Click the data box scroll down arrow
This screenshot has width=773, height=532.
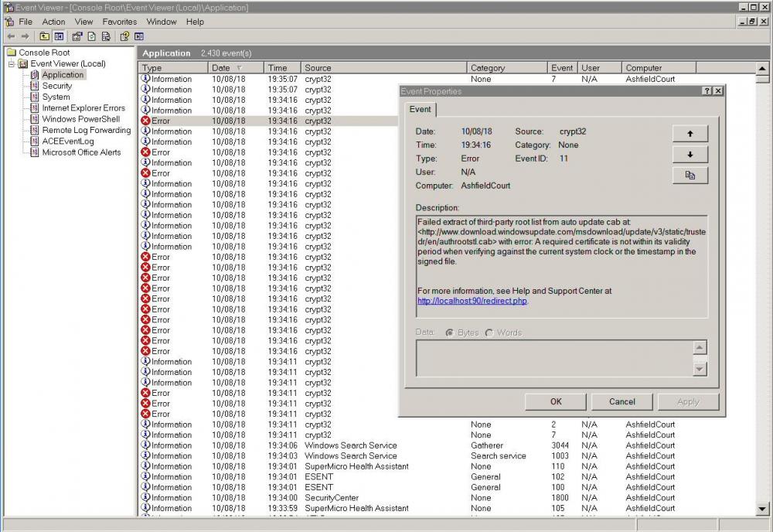click(x=700, y=369)
